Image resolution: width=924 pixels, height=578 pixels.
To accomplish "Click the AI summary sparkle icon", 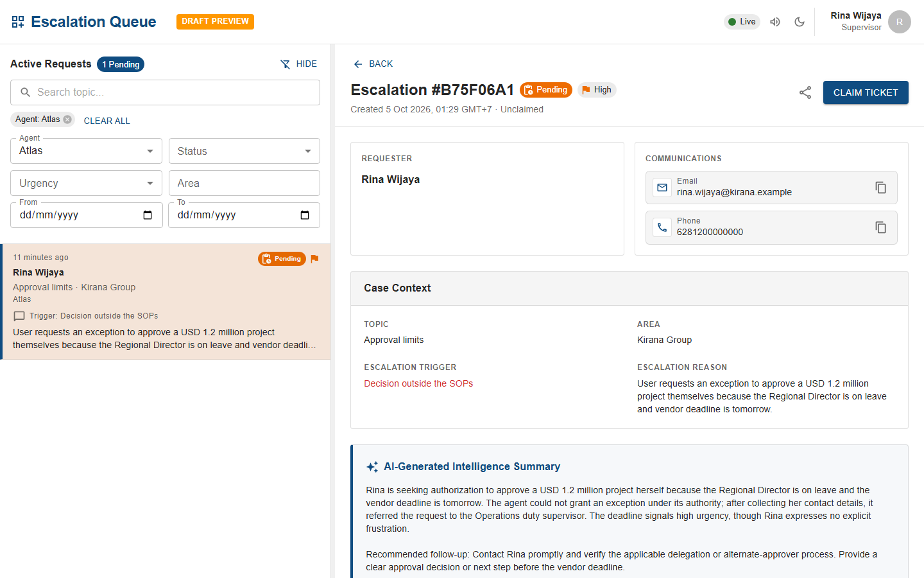I will pos(372,467).
